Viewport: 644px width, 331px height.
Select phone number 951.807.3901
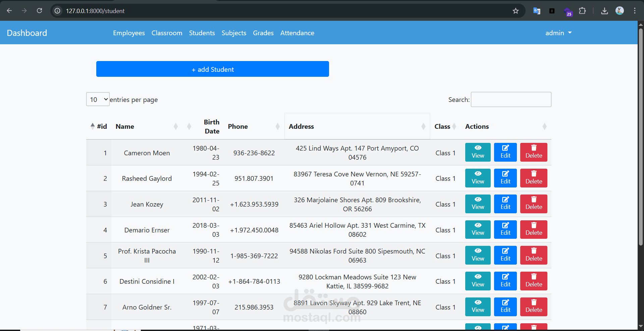254,178
